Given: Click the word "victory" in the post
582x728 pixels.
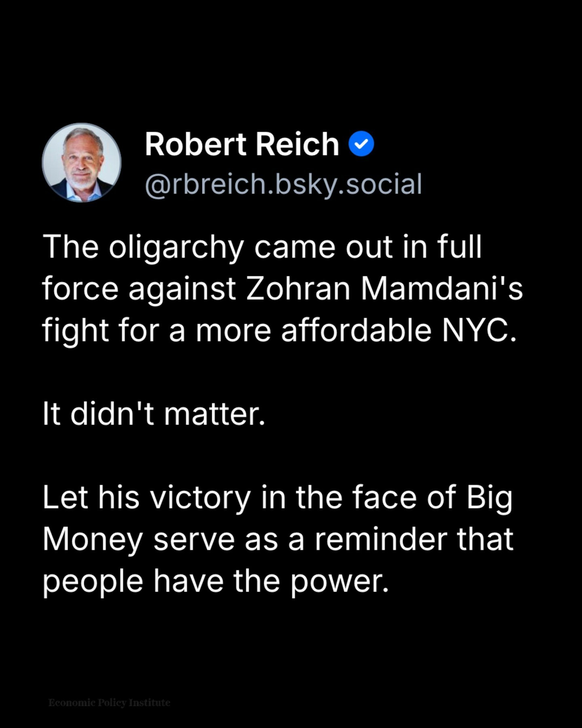Looking at the screenshot, I should pyautogui.click(x=200, y=497).
